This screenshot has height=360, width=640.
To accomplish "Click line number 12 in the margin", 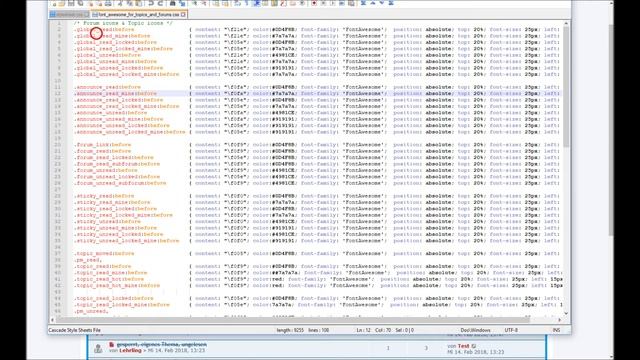I will 58,93.
